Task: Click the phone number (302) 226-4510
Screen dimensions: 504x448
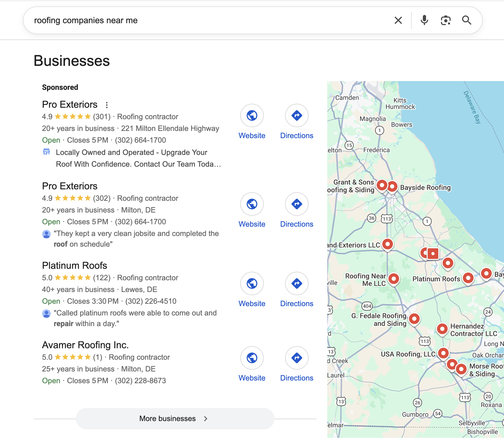Action: [151, 301]
